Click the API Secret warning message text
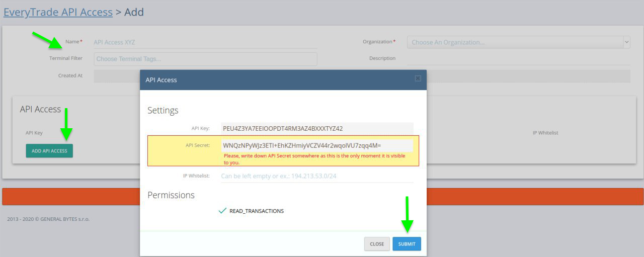Viewport: 644px width, 257px height. pyautogui.click(x=314, y=159)
